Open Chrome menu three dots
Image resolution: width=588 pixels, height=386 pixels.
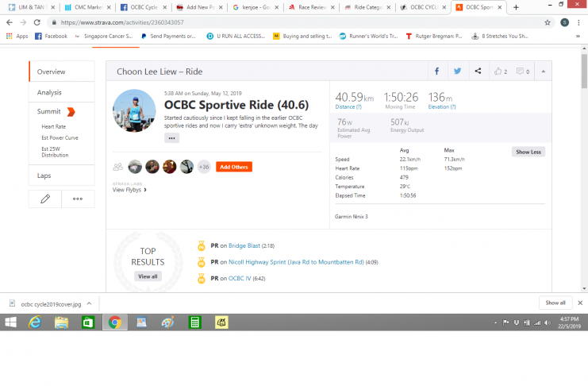click(578, 22)
